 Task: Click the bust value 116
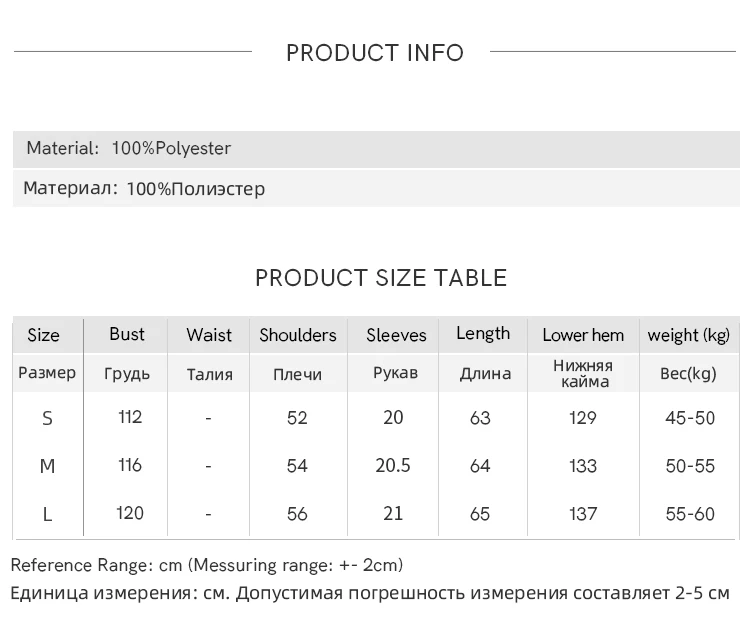[x=130, y=465]
